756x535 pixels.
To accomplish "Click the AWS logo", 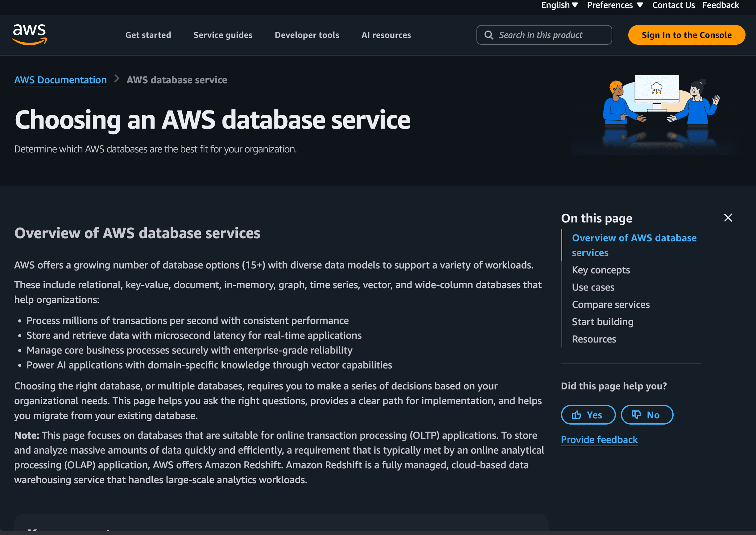I will 30,35.
